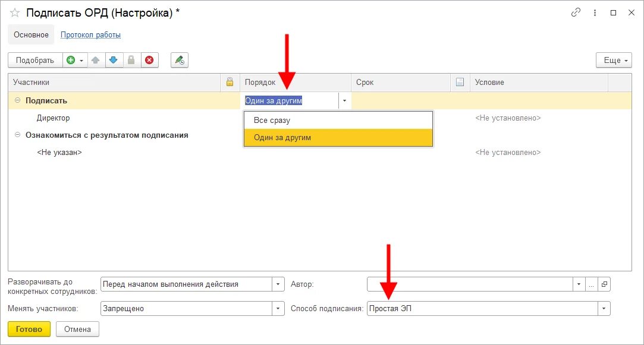Collapse Ознакомиться с результатом подписания group

[18, 135]
